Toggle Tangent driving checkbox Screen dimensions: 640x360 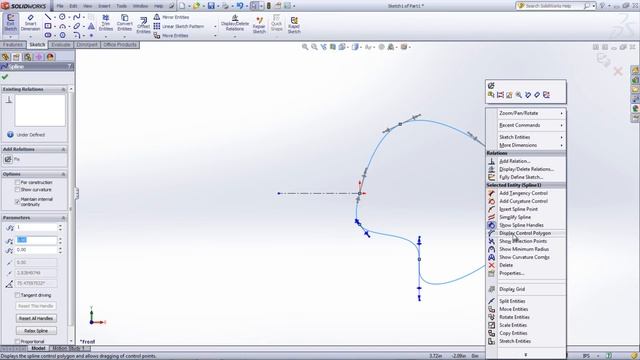click(18, 295)
